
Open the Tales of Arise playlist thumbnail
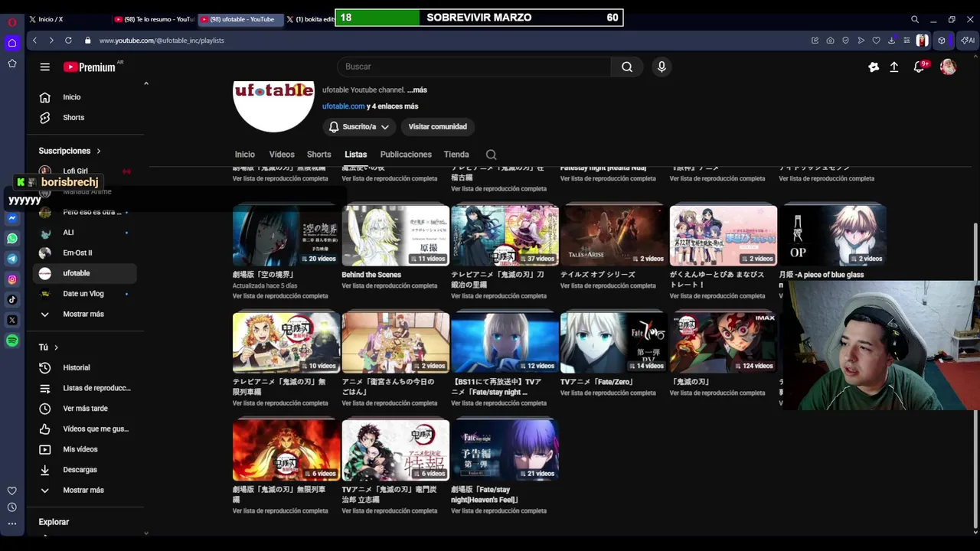point(614,236)
